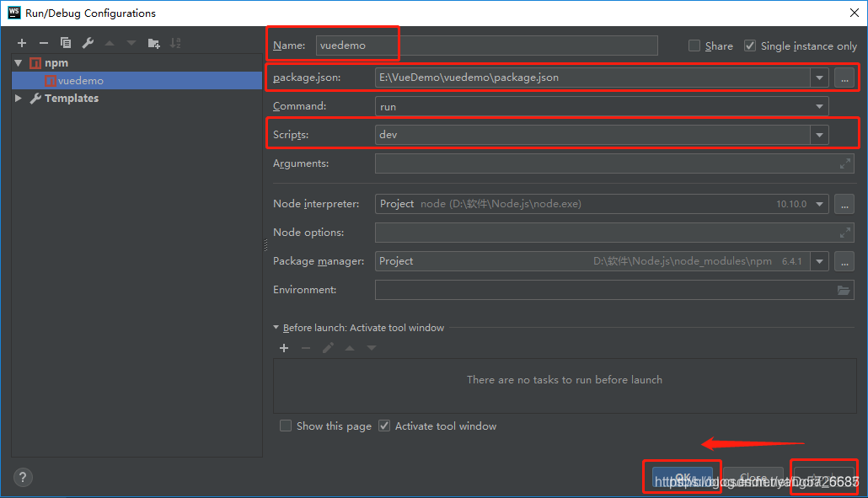Add a new configuration with plus icon
This screenshot has width=868, height=498.
point(22,43)
